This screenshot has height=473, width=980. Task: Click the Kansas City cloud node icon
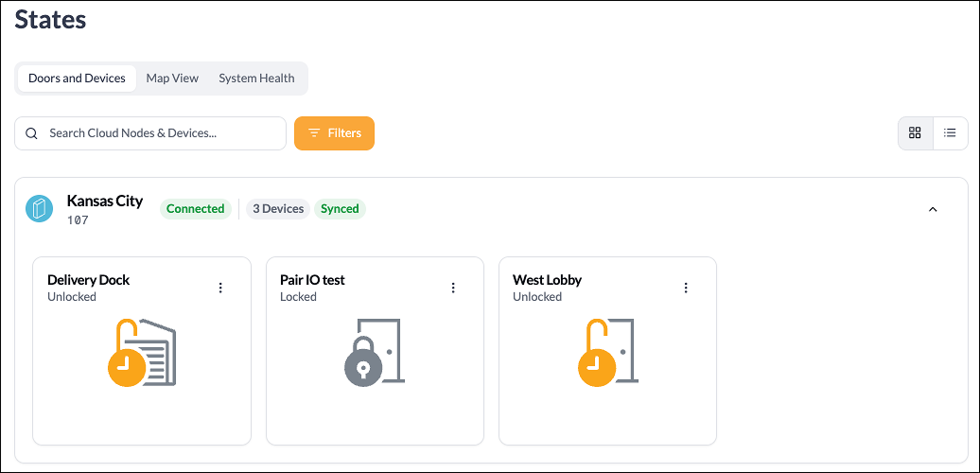[x=40, y=209]
